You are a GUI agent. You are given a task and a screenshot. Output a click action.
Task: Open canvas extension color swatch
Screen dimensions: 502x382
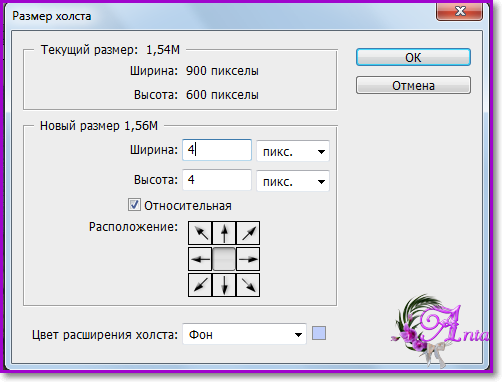(x=319, y=333)
